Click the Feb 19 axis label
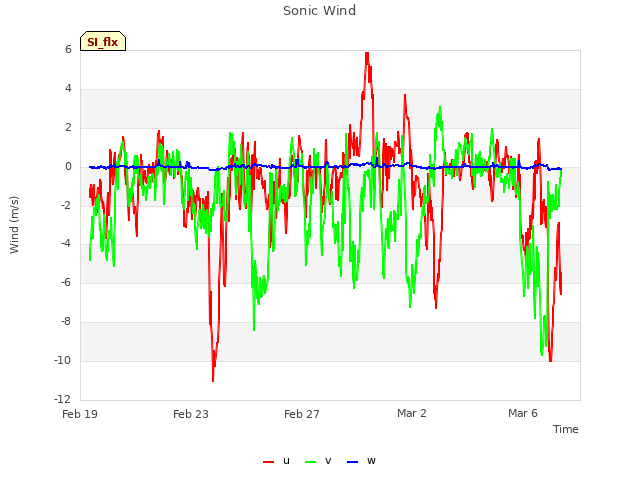The height and width of the screenshot is (480, 640). click(x=80, y=414)
